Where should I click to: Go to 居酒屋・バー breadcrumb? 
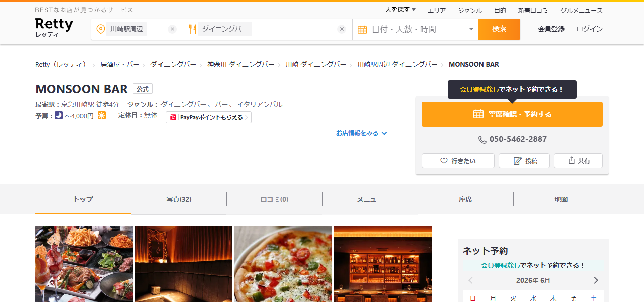[x=120, y=64]
